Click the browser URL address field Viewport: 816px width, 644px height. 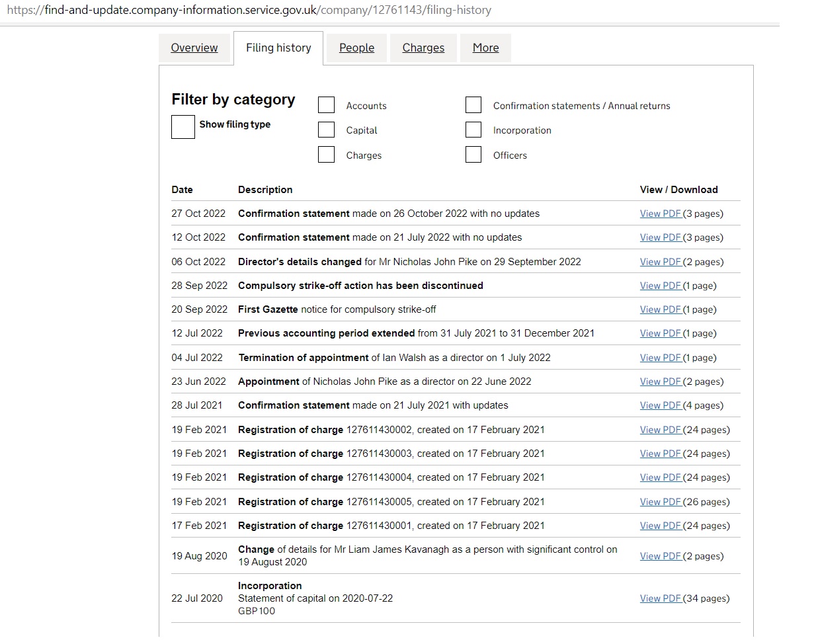coord(265,10)
